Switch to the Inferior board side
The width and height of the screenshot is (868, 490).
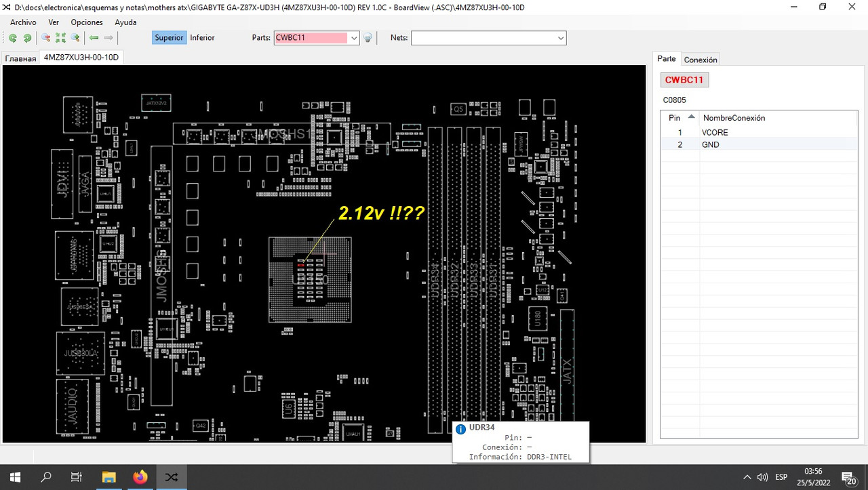[202, 38]
